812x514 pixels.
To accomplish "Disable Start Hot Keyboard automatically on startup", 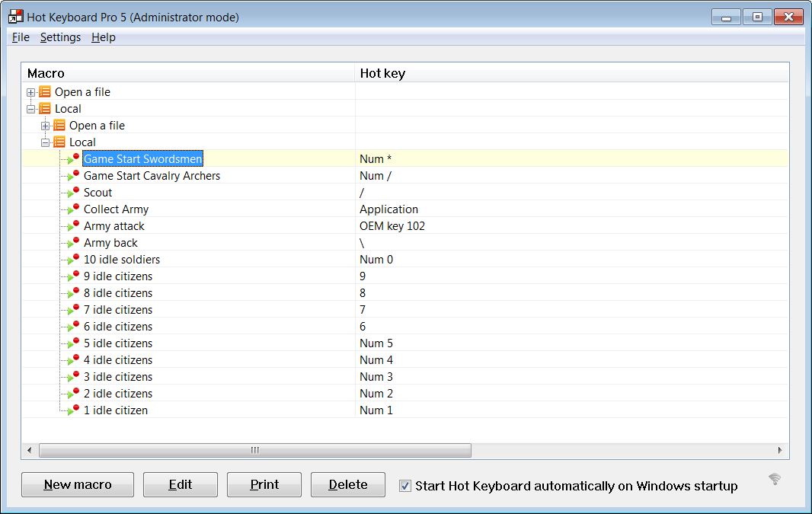I will pos(405,486).
